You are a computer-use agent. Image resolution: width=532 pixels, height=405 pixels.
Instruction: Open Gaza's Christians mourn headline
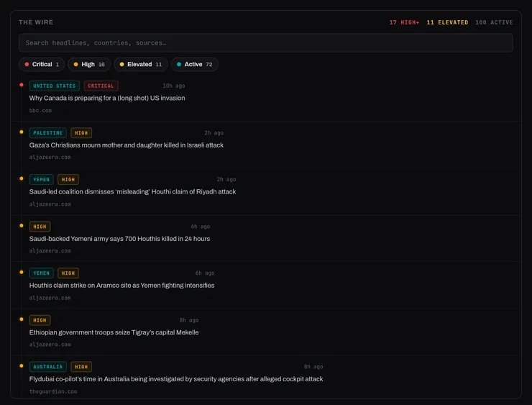point(127,145)
